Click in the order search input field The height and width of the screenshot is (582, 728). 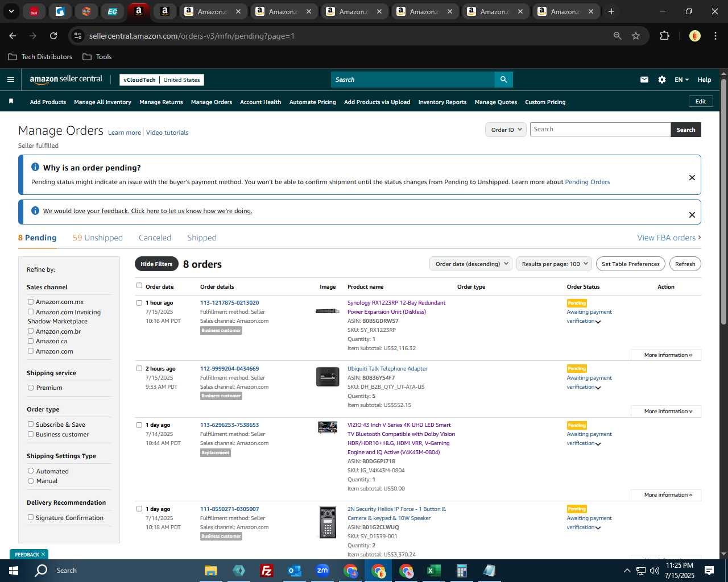600,130
